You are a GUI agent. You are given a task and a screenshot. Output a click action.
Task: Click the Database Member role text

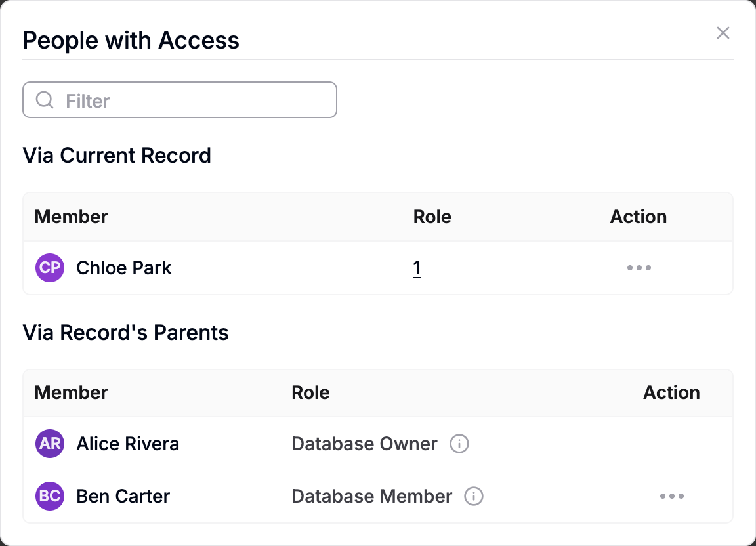371,496
